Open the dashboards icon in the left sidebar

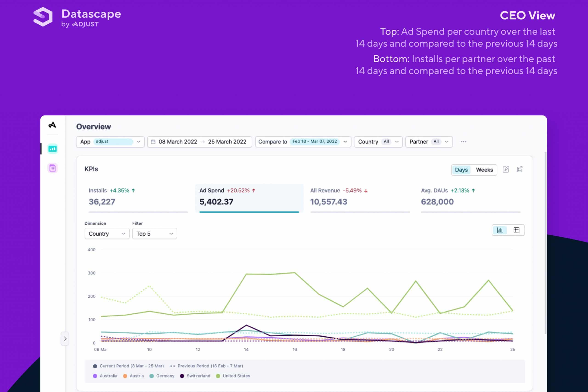(52, 148)
